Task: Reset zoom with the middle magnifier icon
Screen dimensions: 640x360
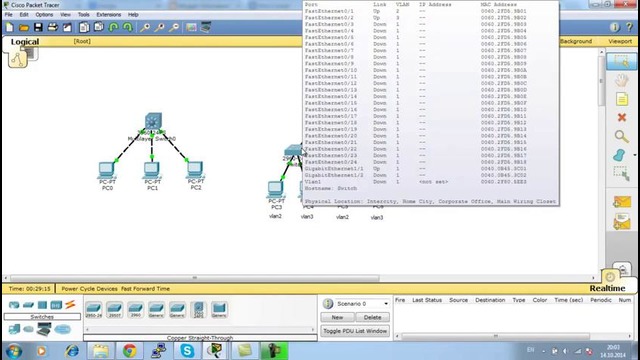Action: pyautogui.click(x=160, y=27)
